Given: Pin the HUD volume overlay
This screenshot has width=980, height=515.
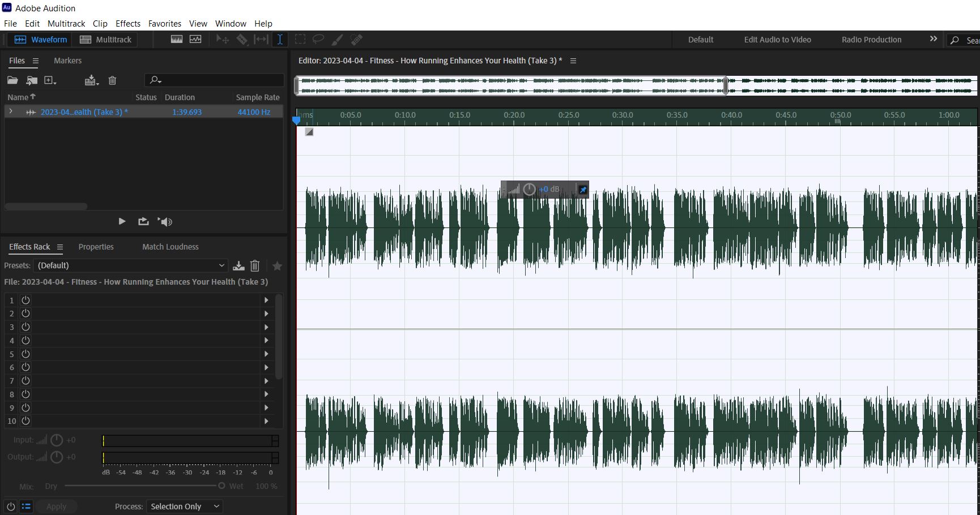Looking at the screenshot, I should [582, 190].
